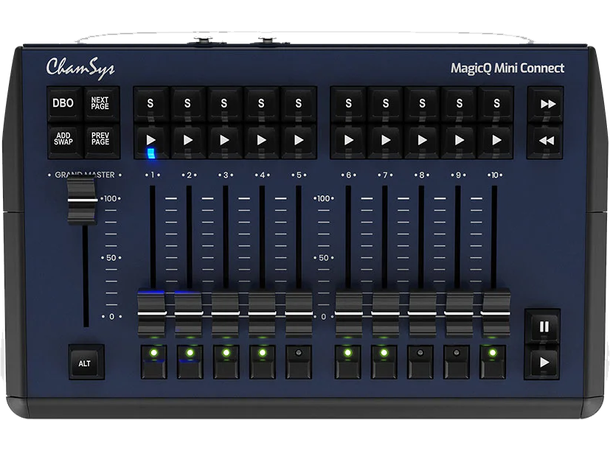This screenshot has width=610, height=450.
Task: Click the rewind button
Action: point(545,140)
